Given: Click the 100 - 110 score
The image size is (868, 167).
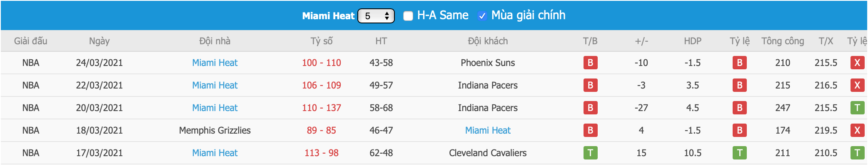Looking at the screenshot, I should (322, 63).
